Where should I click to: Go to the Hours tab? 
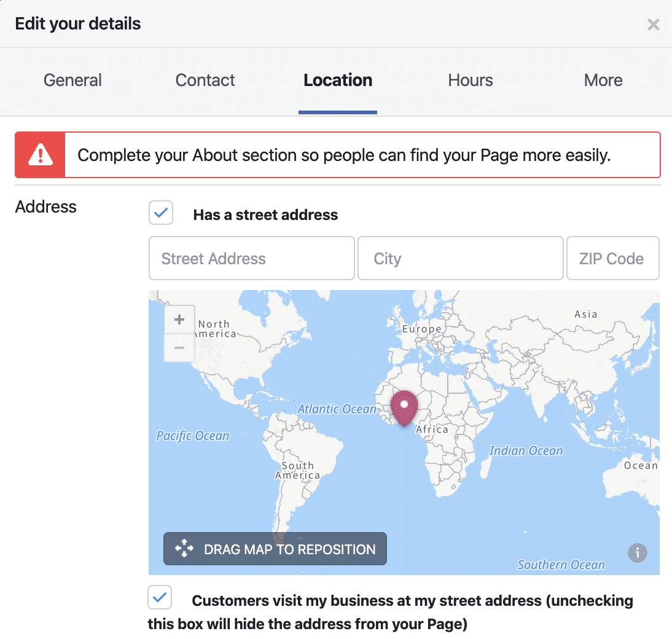click(x=471, y=80)
